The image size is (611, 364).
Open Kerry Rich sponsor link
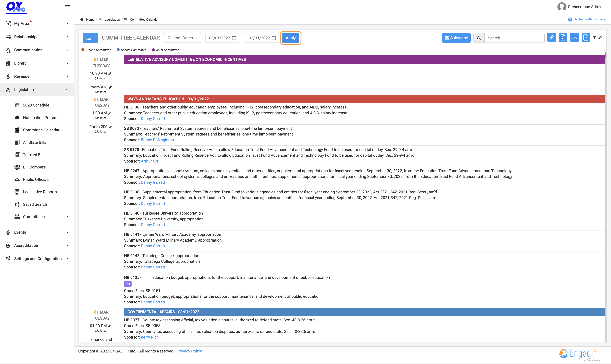tap(150, 337)
